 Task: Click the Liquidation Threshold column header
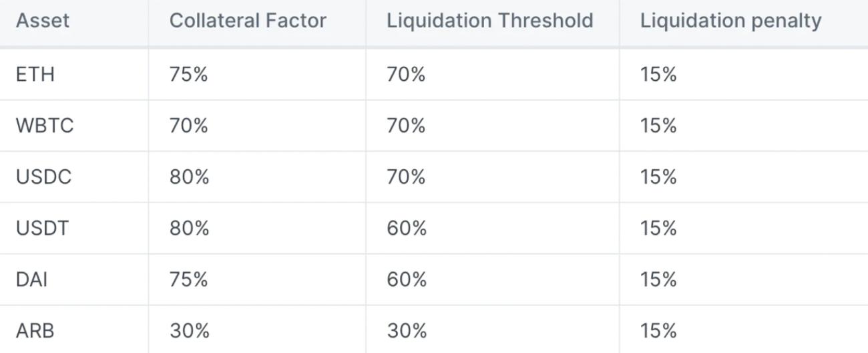click(489, 21)
